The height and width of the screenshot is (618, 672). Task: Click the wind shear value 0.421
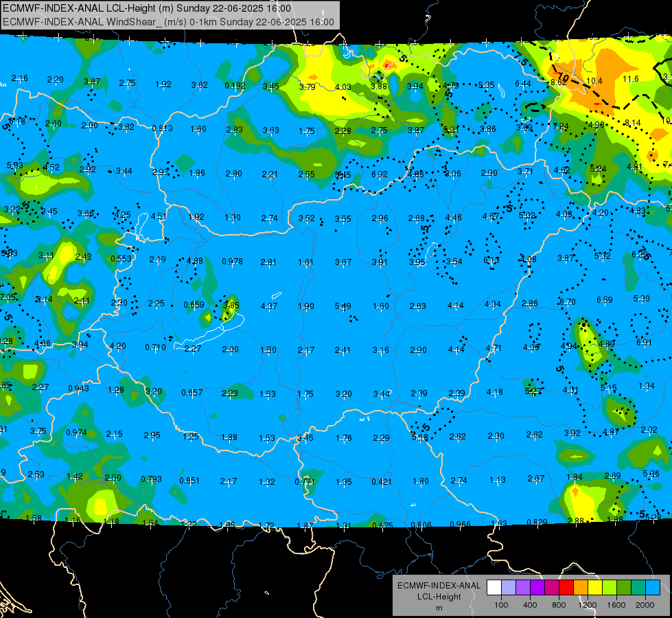[x=382, y=481]
